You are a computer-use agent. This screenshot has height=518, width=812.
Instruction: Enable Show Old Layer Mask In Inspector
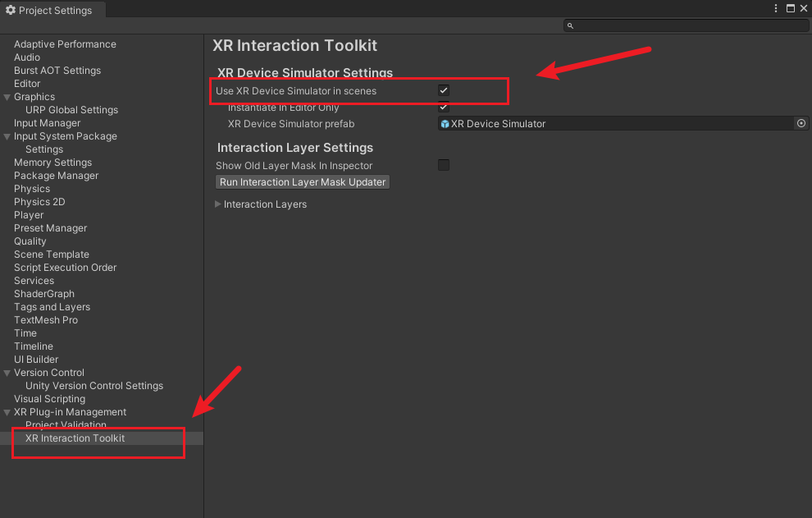click(x=444, y=165)
